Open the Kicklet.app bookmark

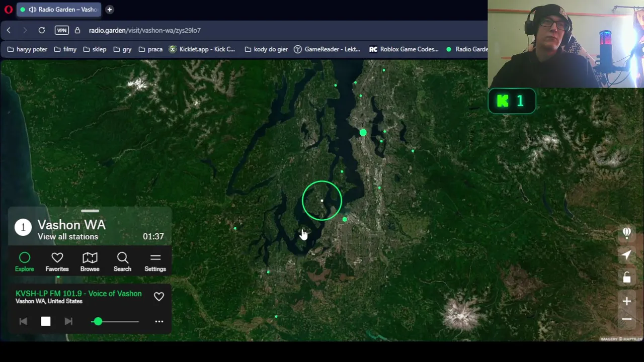[x=202, y=49]
